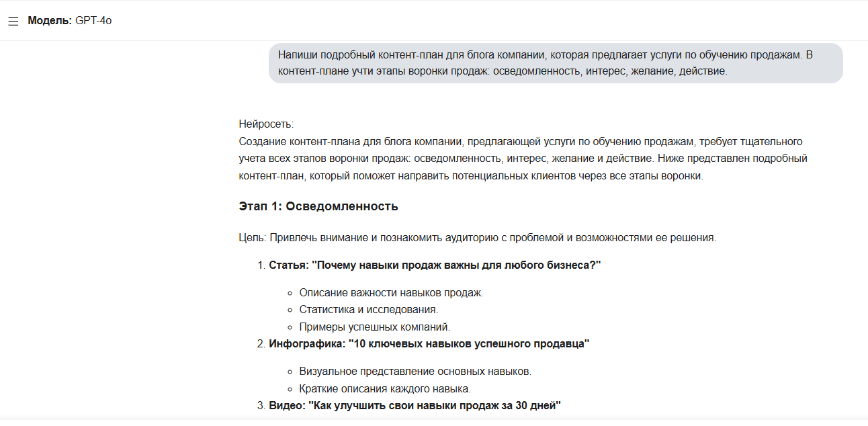Click the "Визуальное представление основных навыков" bullet
The image size is (868, 426).
415,372
